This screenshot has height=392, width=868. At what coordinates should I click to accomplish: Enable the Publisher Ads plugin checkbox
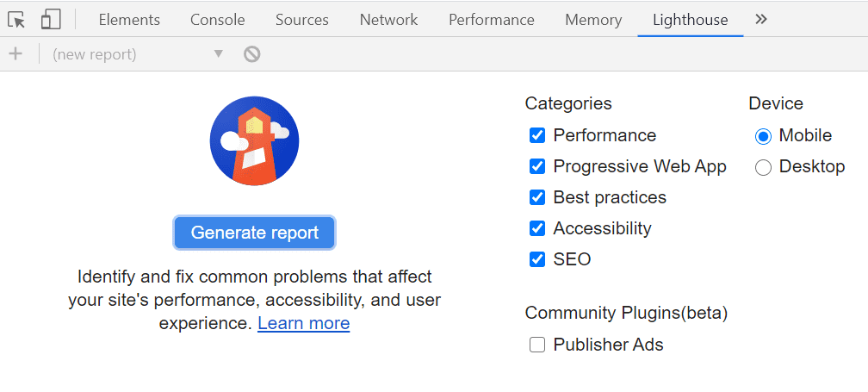[x=537, y=345]
